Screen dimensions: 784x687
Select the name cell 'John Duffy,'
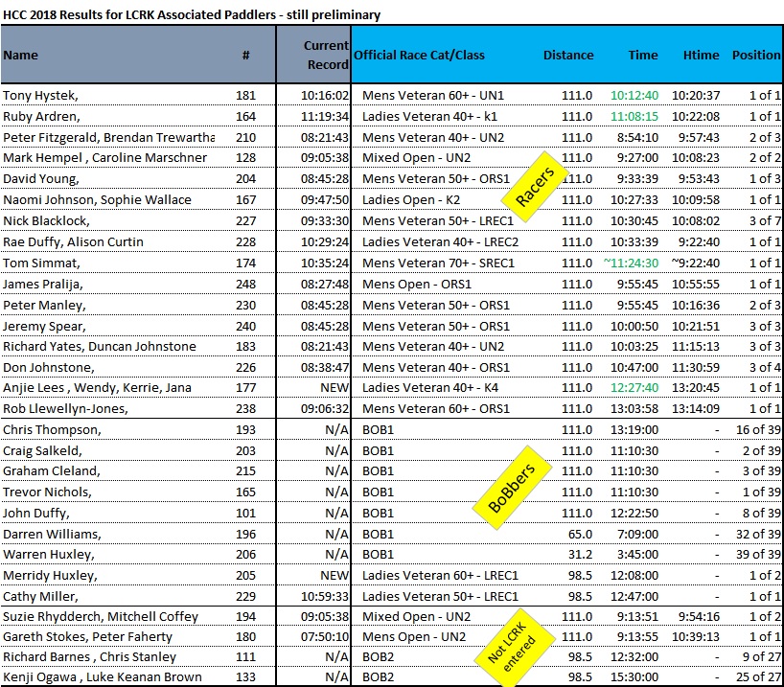[36, 513]
